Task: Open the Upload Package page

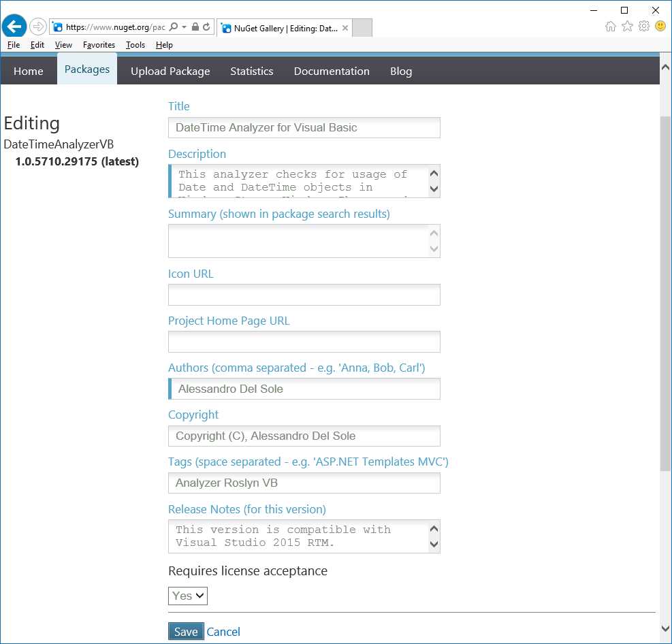Action: point(170,71)
